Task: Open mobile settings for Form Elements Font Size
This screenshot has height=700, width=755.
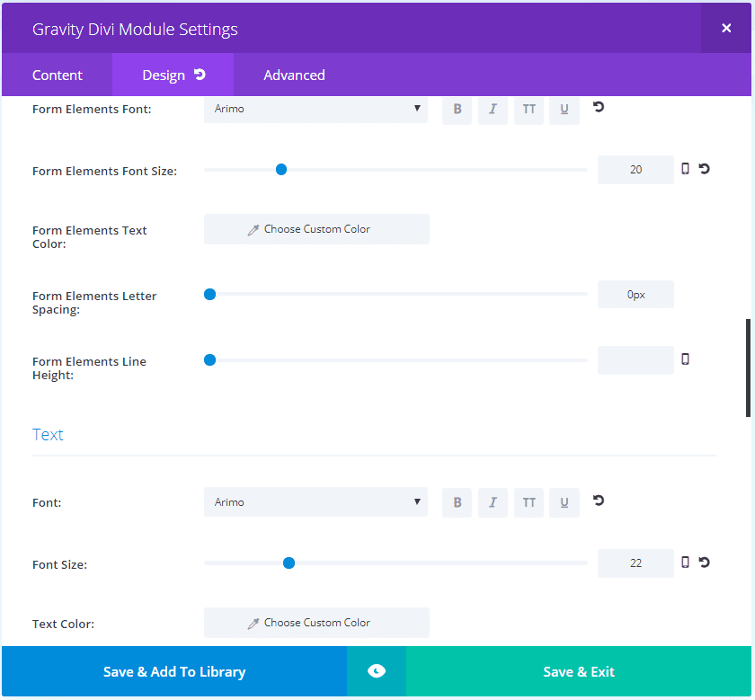Action: pyautogui.click(x=685, y=169)
